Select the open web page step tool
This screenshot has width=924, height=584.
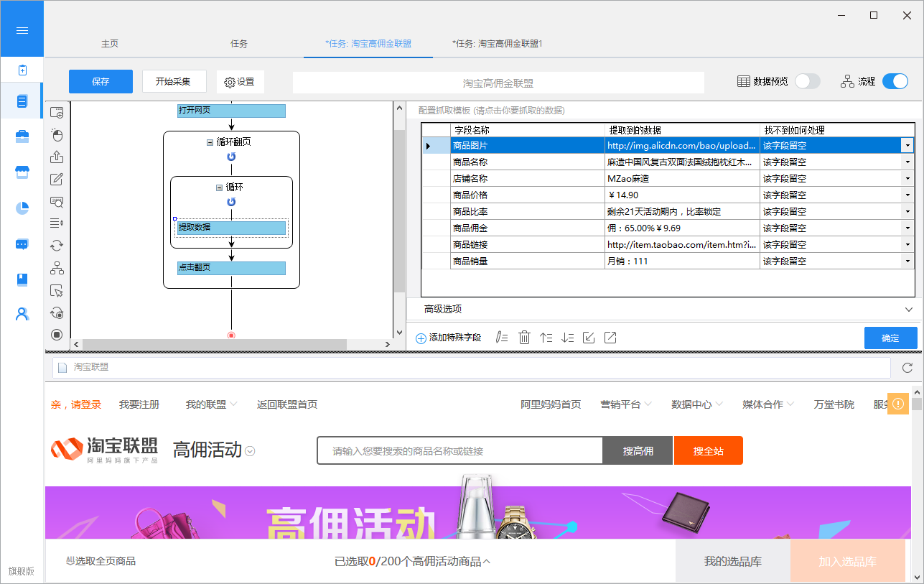point(57,113)
